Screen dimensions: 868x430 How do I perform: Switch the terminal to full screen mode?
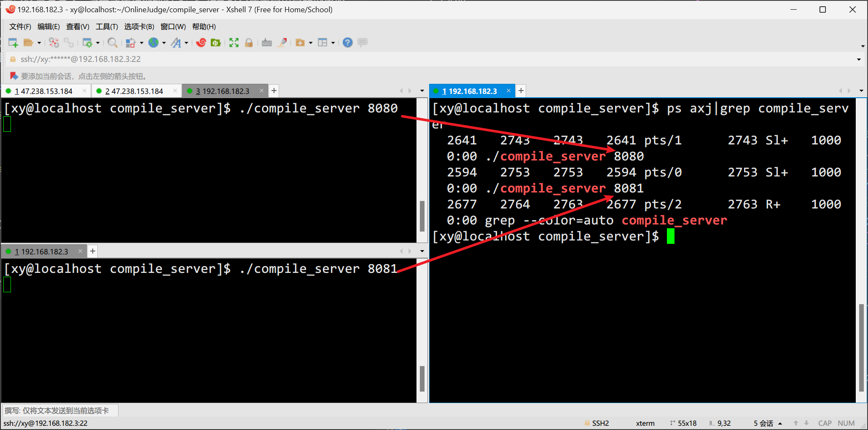click(234, 42)
